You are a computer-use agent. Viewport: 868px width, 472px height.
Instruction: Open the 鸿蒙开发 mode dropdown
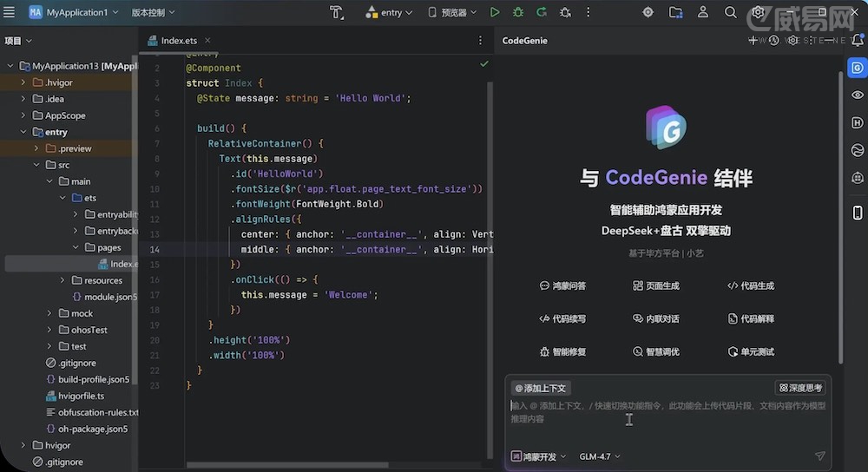click(x=538, y=456)
